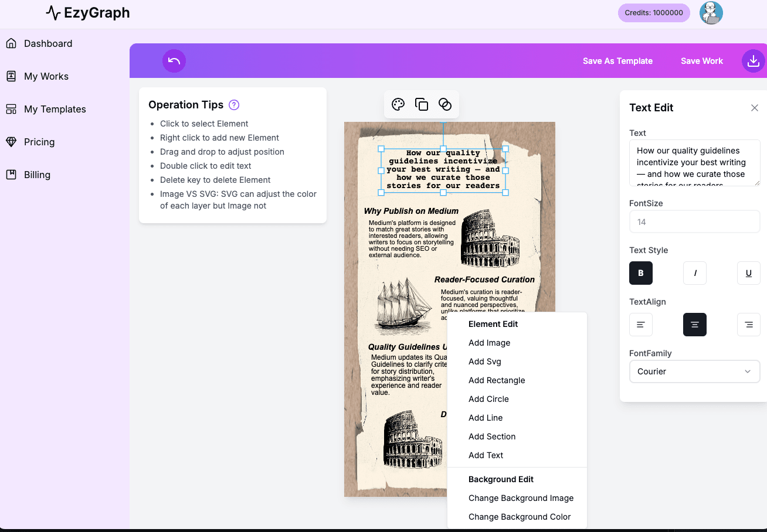
Task: Click the duplicate element icon
Action: click(x=422, y=104)
